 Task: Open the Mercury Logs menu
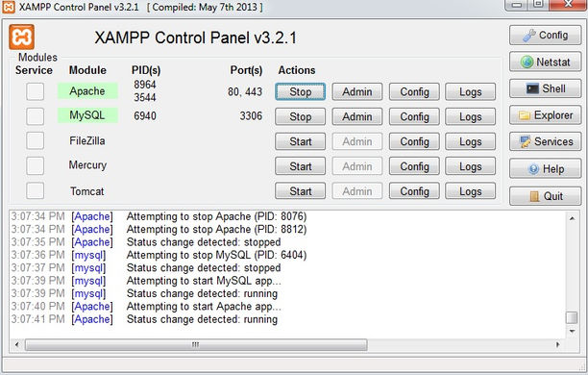click(x=470, y=166)
